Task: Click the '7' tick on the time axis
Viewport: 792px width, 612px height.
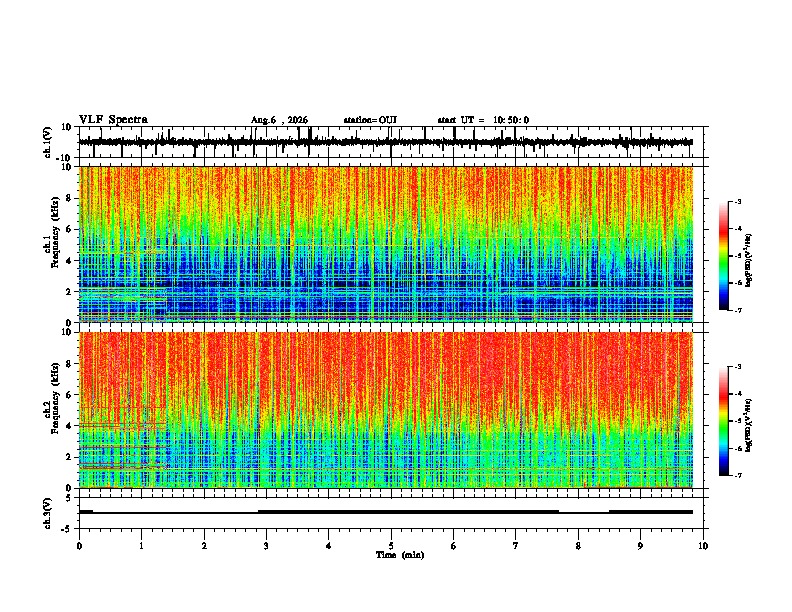Action: [x=516, y=546]
